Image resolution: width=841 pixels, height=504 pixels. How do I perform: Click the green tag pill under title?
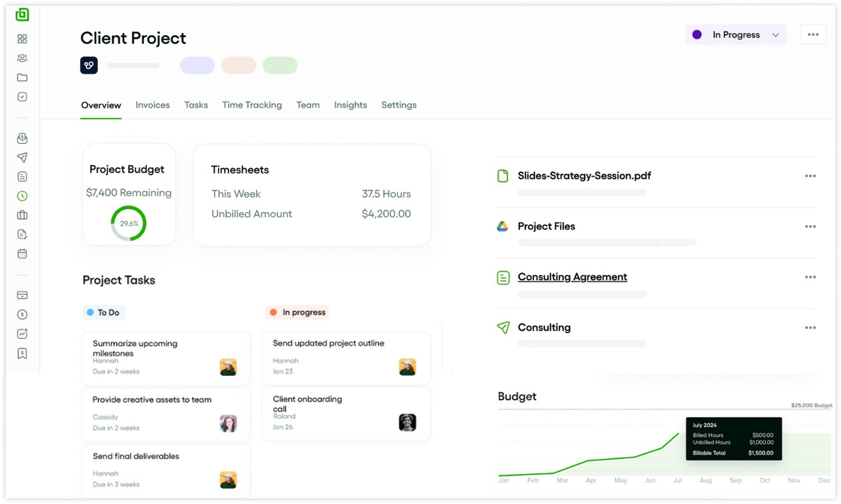coord(280,66)
